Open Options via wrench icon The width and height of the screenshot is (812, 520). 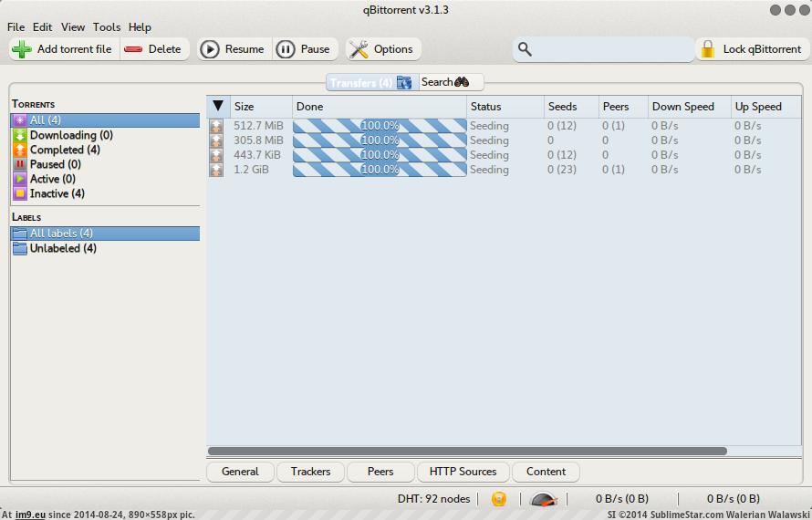(x=359, y=49)
